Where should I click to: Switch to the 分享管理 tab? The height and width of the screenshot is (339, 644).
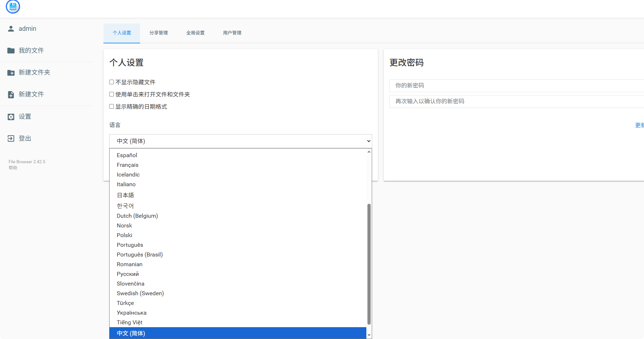pyautogui.click(x=158, y=33)
